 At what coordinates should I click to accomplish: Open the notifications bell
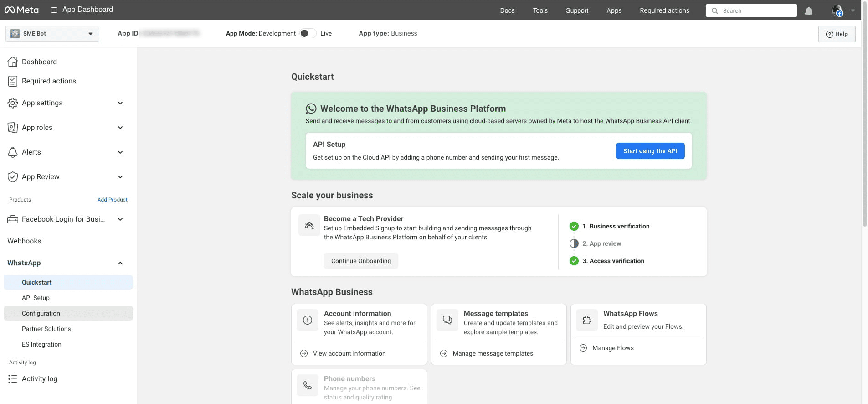[x=808, y=10]
